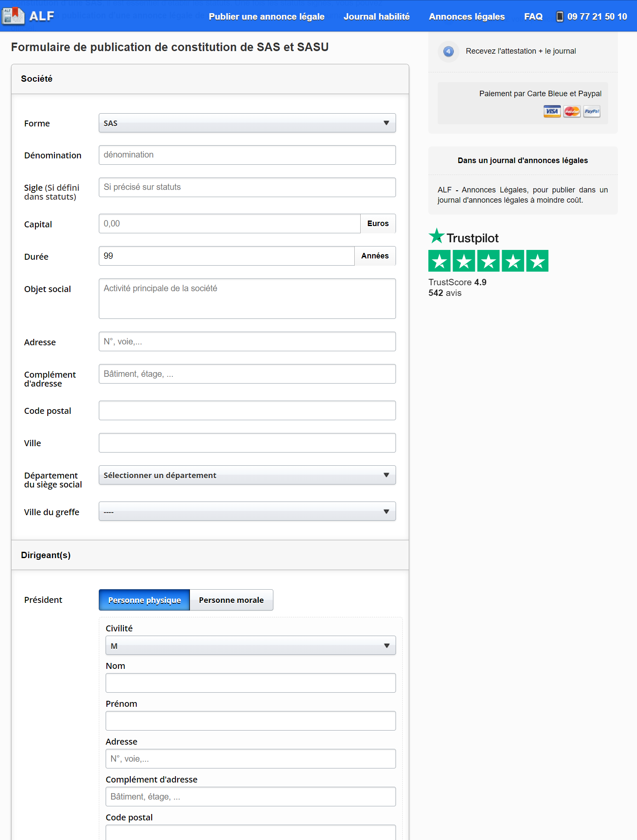Screen dimensions: 637x840
Task: Click the TrustScore 4.9 text
Action: click(x=457, y=282)
